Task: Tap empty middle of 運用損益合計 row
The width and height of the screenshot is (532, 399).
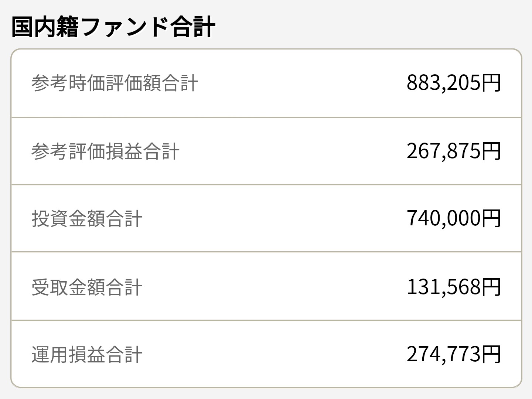Action: pyautogui.click(x=277, y=354)
